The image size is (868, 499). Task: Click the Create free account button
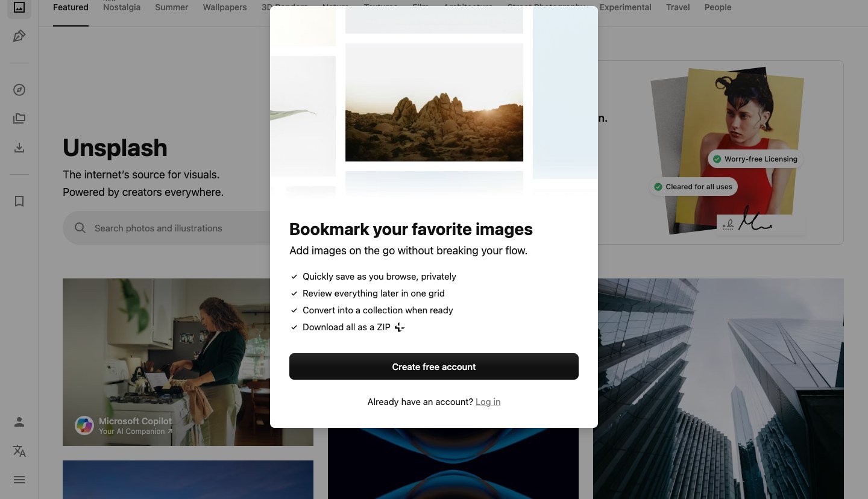coord(434,366)
